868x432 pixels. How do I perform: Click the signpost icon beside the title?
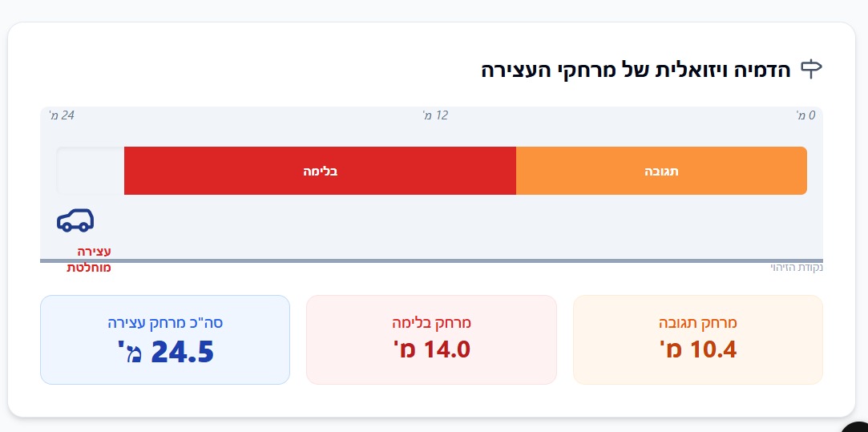click(812, 69)
